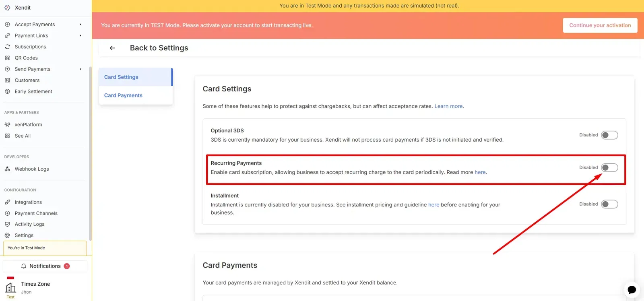
Task: Enable the Recurring Payments toggle
Action: click(609, 168)
